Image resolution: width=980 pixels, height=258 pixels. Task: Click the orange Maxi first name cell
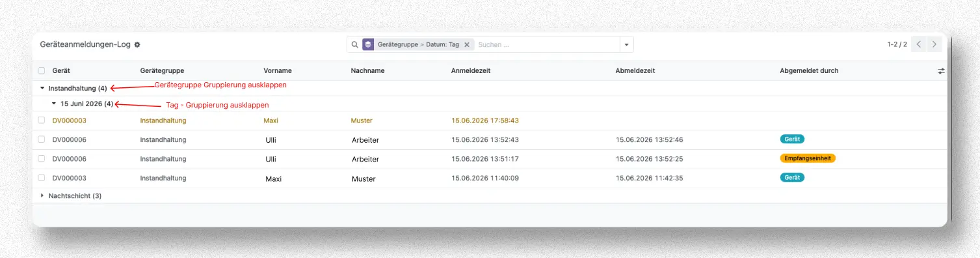pyautogui.click(x=271, y=121)
